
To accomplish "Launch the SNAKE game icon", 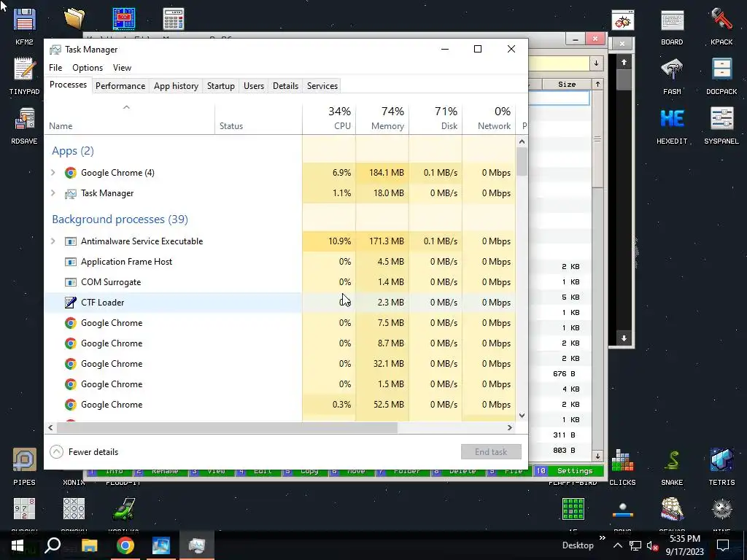I will click(672, 460).
